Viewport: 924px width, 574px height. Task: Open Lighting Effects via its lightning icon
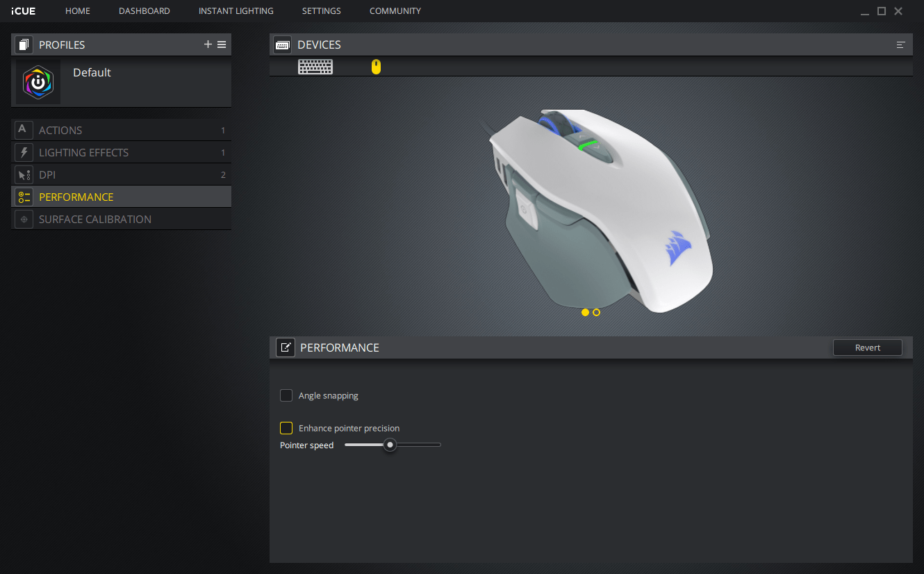[24, 152]
